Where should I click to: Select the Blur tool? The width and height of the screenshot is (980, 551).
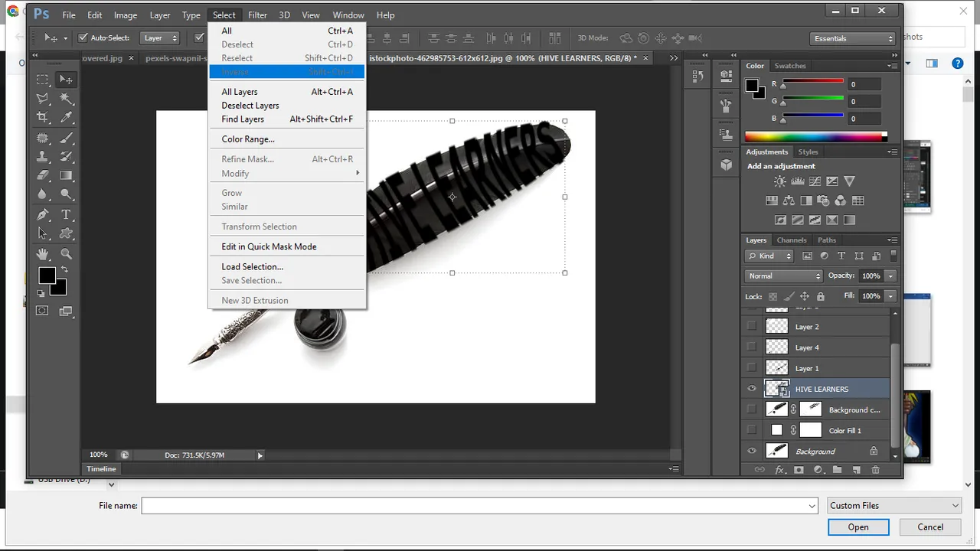pos(43,195)
